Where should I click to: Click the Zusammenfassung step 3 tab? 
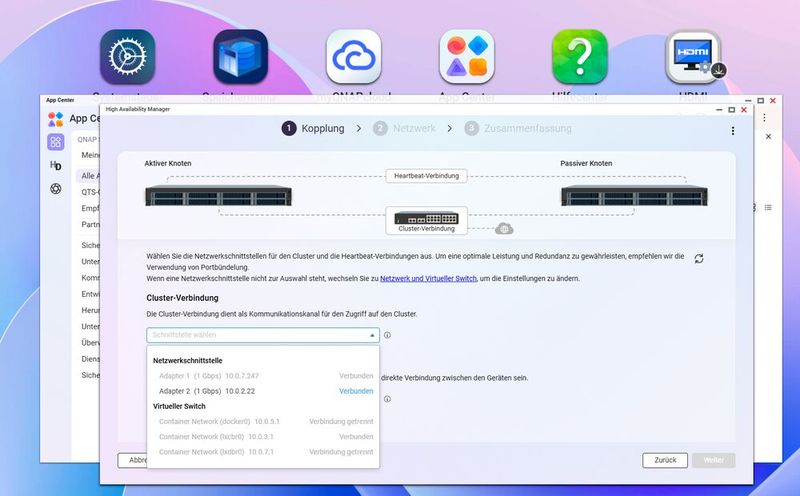pyautogui.click(x=518, y=129)
